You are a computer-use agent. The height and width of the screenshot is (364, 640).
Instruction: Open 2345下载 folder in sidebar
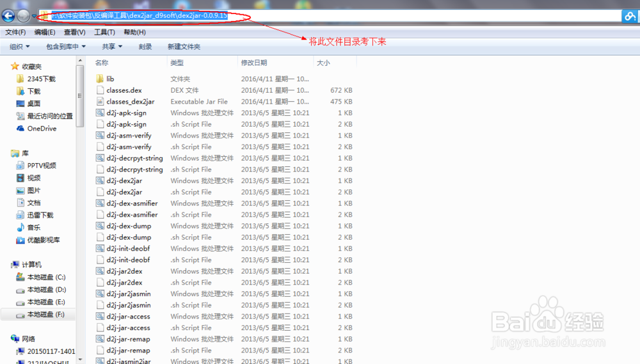click(x=36, y=79)
